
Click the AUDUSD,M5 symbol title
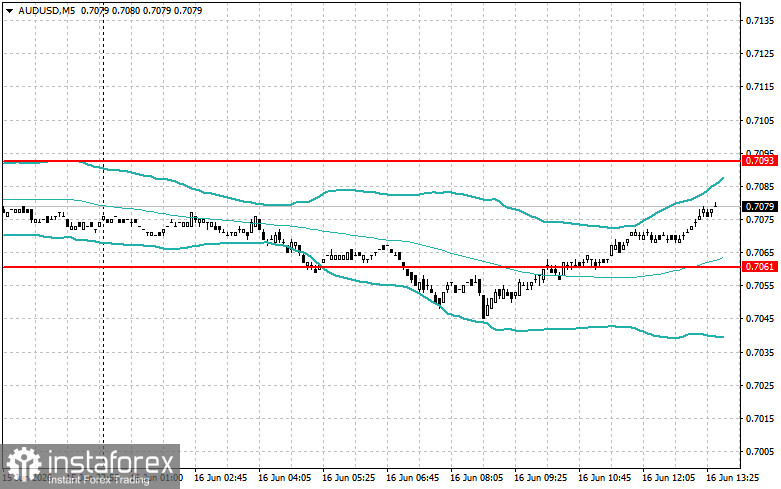point(47,10)
